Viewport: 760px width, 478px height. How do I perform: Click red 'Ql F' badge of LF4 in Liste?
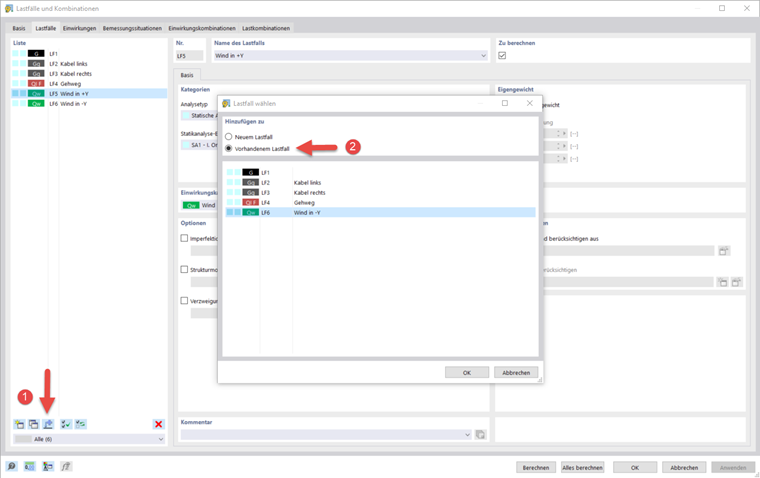(x=36, y=83)
